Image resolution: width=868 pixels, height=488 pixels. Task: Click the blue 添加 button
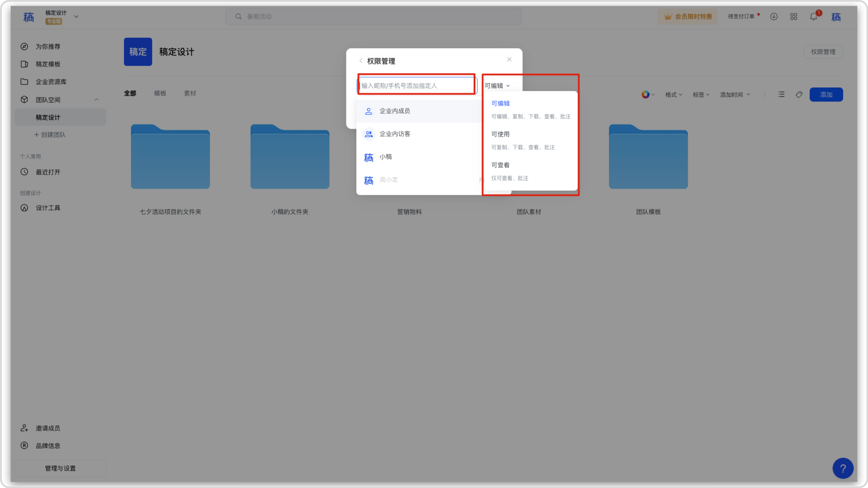(x=826, y=95)
